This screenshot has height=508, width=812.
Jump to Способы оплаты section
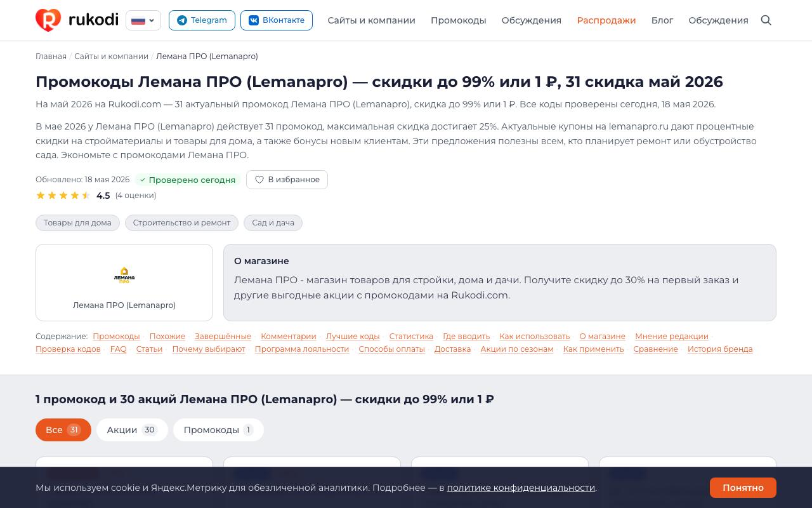pos(391,349)
